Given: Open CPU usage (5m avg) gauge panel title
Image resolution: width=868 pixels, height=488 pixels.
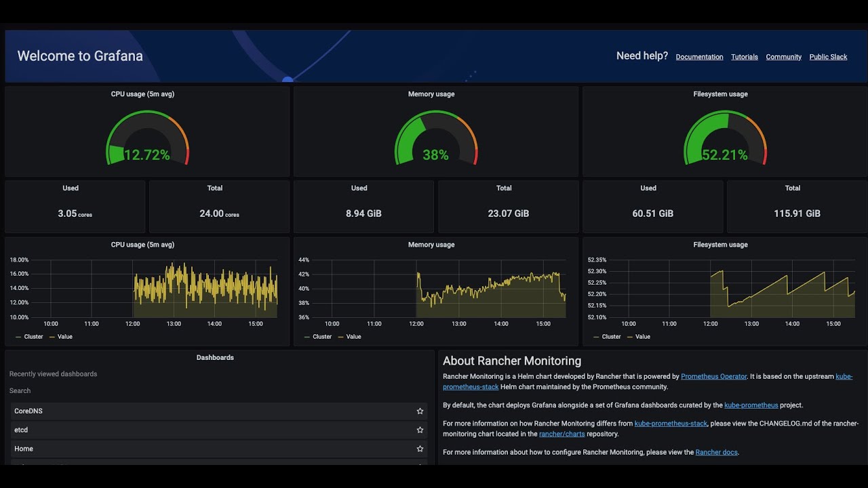Looking at the screenshot, I should [x=142, y=94].
